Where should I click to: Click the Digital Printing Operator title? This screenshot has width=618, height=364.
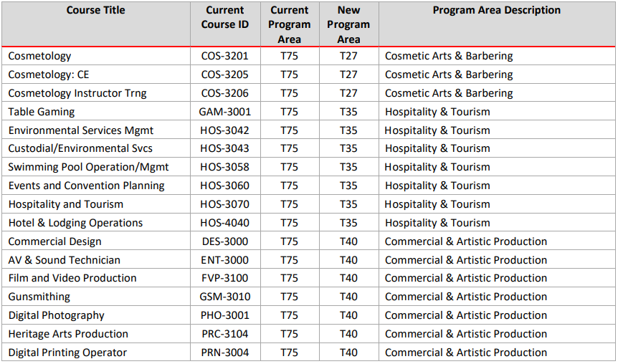pos(67,353)
